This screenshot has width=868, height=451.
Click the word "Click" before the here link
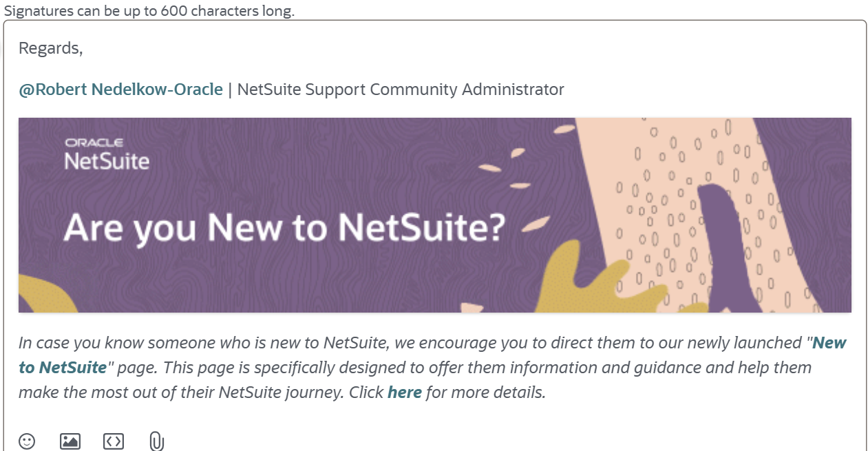click(366, 392)
